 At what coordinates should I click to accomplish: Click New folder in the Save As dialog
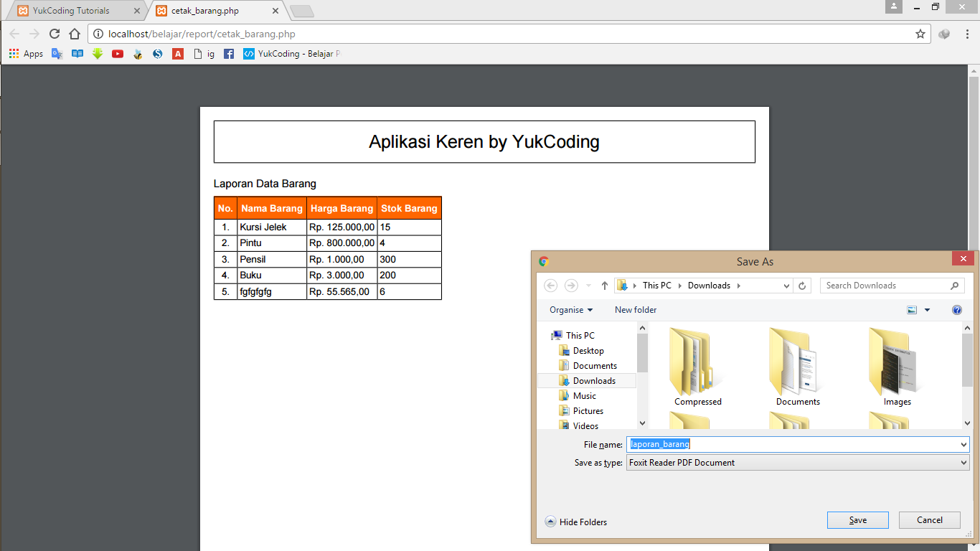coord(636,309)
